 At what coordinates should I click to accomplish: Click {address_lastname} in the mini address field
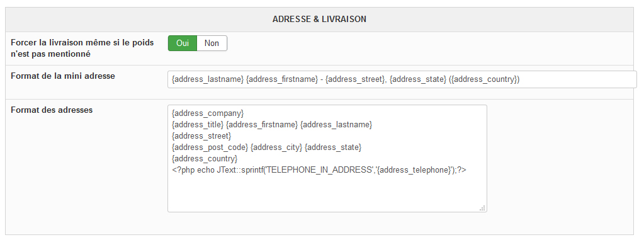208,79
